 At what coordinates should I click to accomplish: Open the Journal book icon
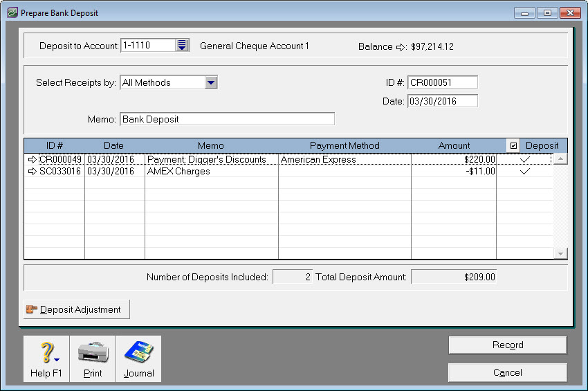(138, 352)
